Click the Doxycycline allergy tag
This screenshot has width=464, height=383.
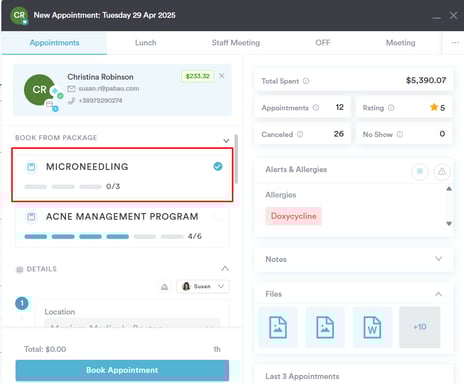(294, 216)
